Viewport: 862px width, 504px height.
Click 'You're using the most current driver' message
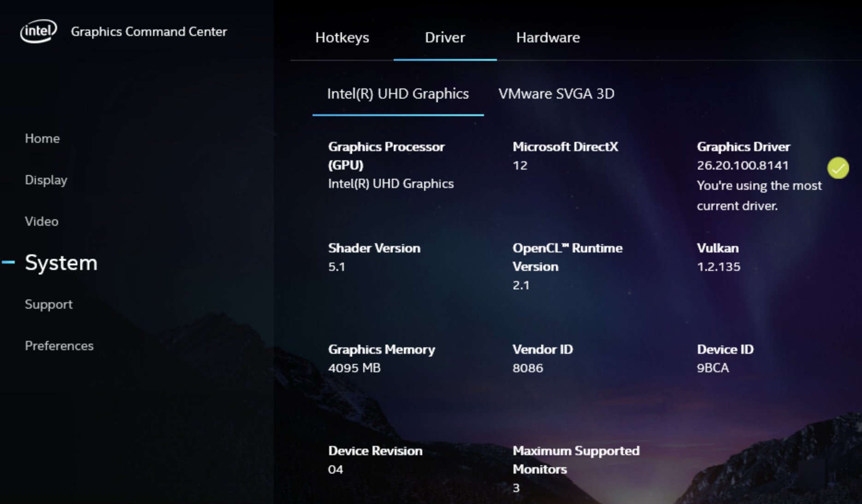759,195
